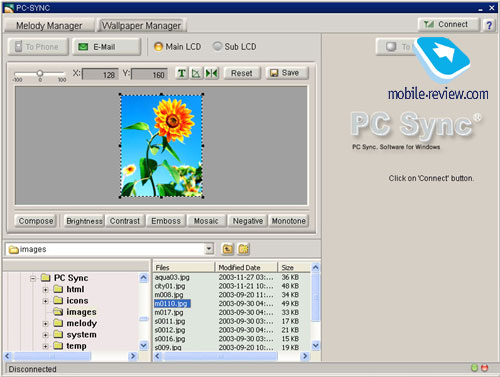Select the sunflower image preview
The image size is (500, 377).
click(x=161, y=146)
